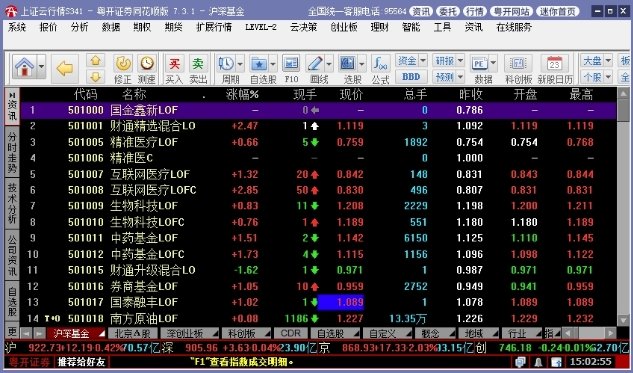This screenshot has width=633, height=373.
Task: Click the yellow down arrow toolbar icon
Action: pyautogui.click(x=96, y=76)
